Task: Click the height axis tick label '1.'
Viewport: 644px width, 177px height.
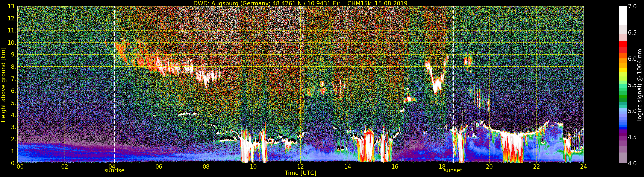Action: [x=13, y=151]
